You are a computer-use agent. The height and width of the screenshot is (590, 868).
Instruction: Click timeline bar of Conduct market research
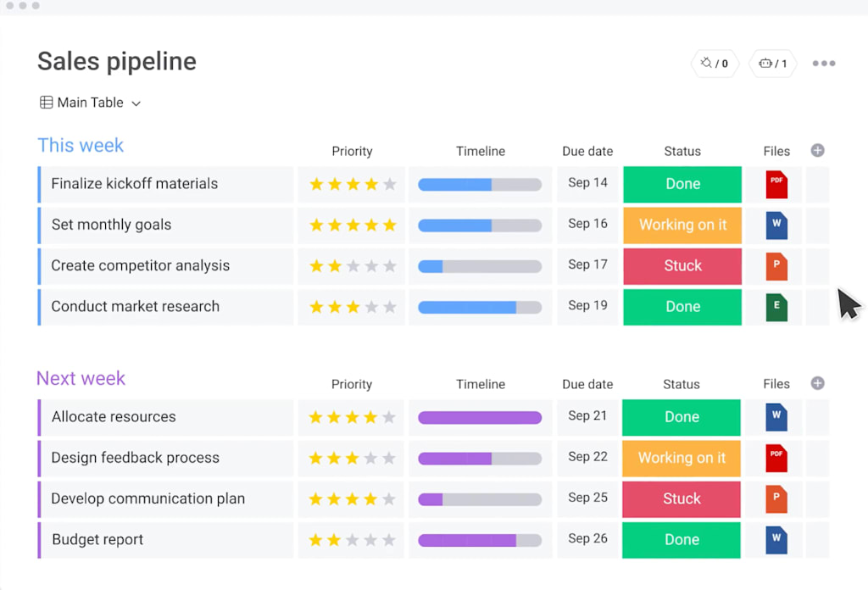click(x=480, y=307)
